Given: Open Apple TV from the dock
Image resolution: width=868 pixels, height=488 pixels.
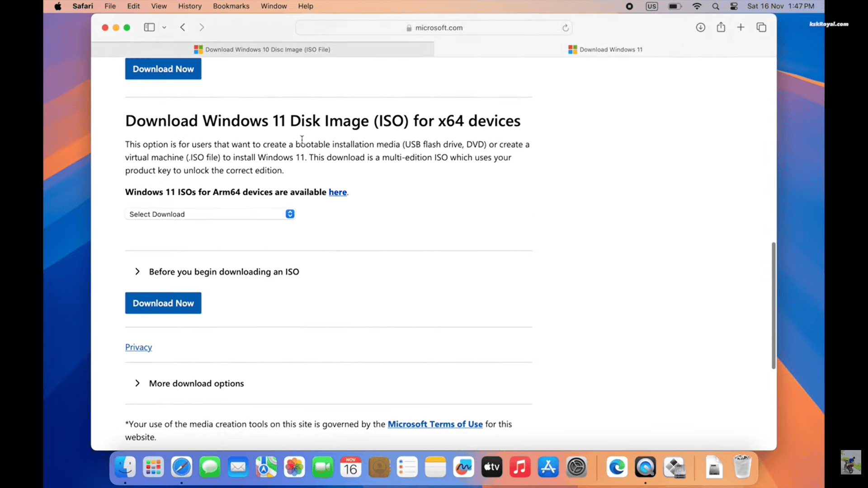Looking at the screenshot, I should tap(492, 467).
